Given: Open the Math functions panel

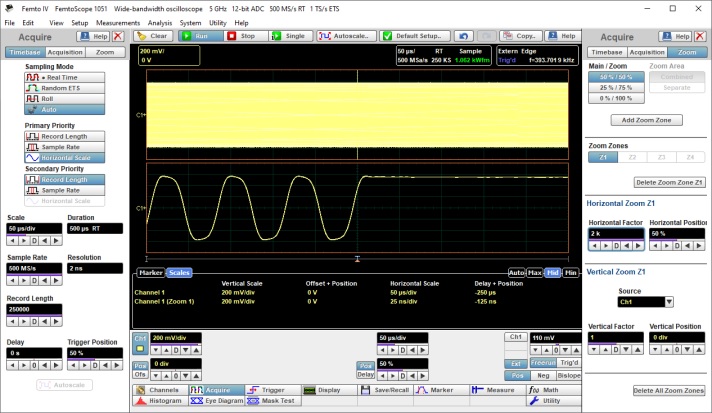Looking at the screenshot, I should 548,390.
